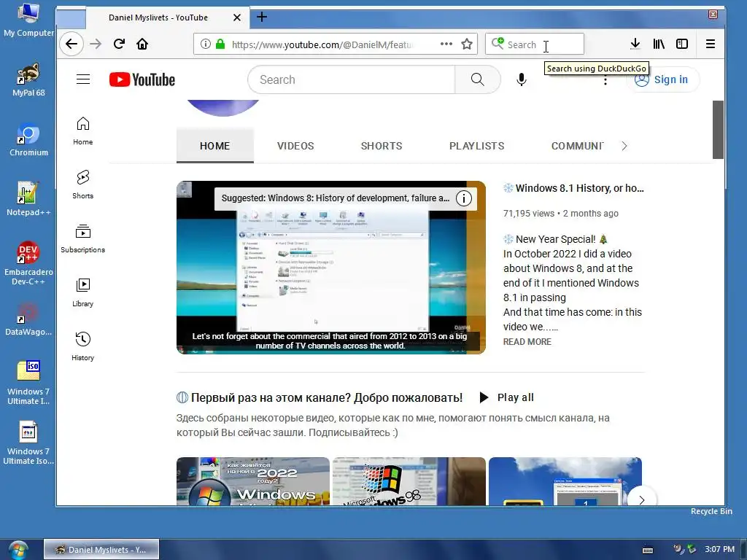Click the green padlock security icon

click(220, 44)
